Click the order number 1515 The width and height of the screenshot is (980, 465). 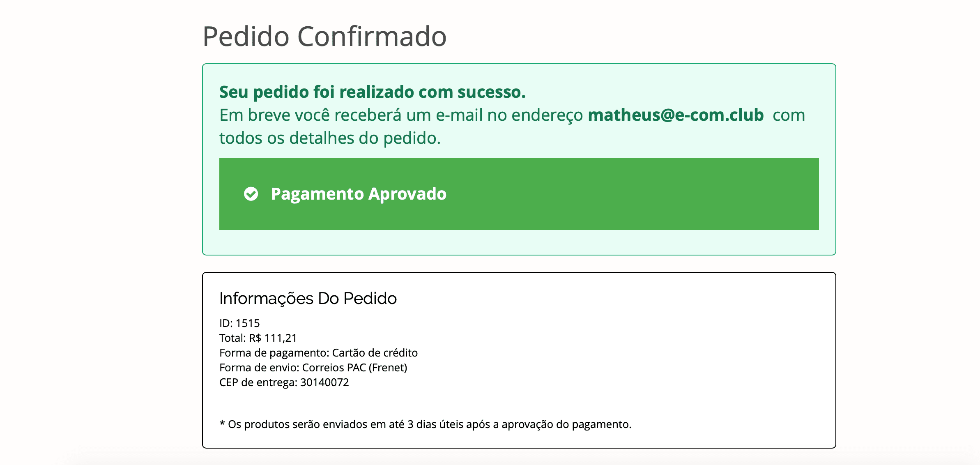[x=248, y=323]
